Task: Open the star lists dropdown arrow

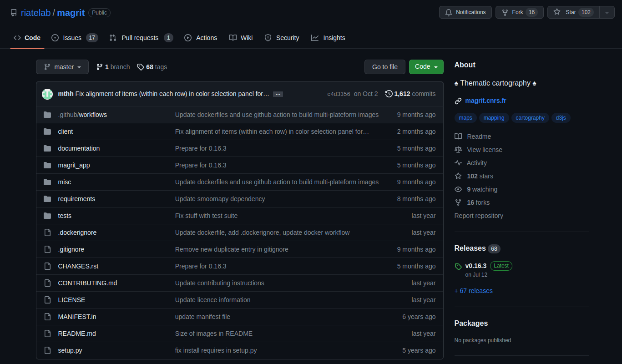Action: click(x=607, y=13)
